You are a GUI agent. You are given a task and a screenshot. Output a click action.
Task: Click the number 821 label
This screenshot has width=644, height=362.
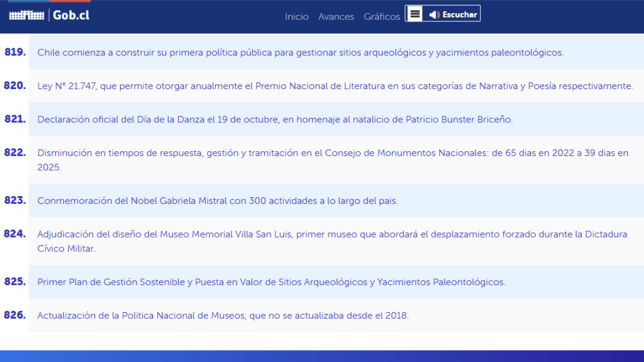pos(15,119)
